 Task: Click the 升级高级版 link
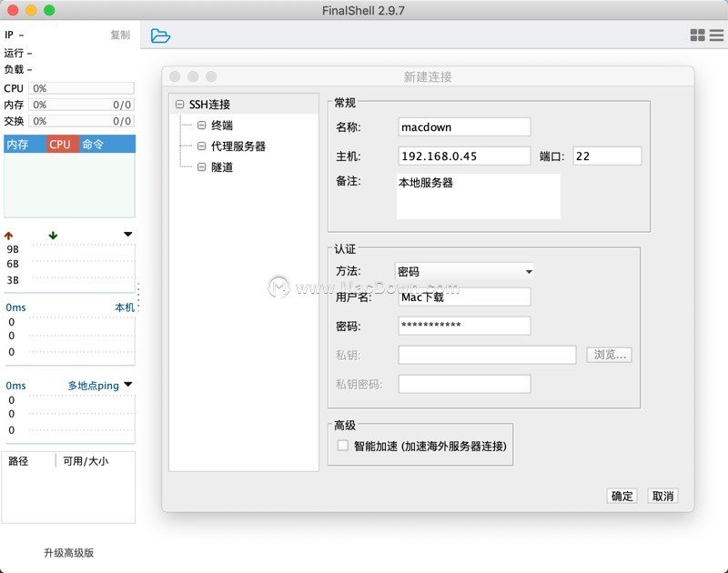point(69,553)
